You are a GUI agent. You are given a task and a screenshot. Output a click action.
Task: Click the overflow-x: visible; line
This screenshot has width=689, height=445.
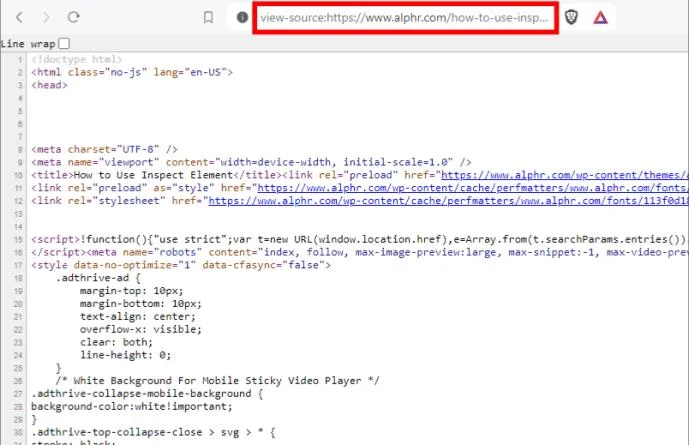(x=141, y=329)
